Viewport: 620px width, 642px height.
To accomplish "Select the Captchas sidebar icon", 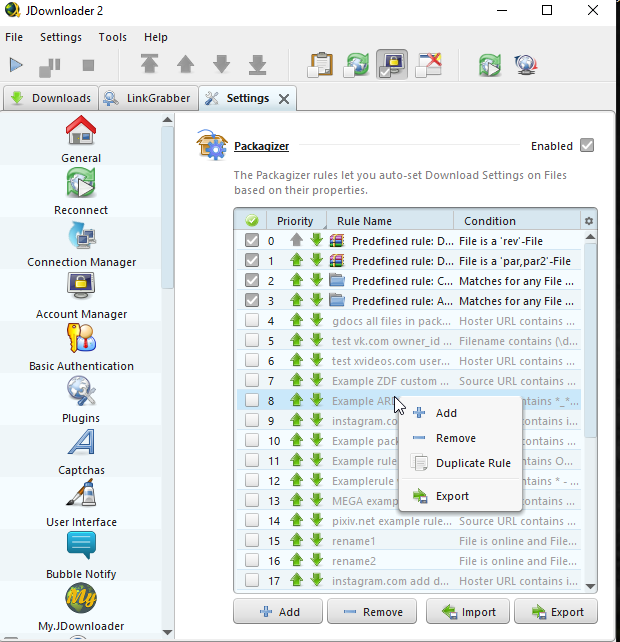I will coord(81,444).
